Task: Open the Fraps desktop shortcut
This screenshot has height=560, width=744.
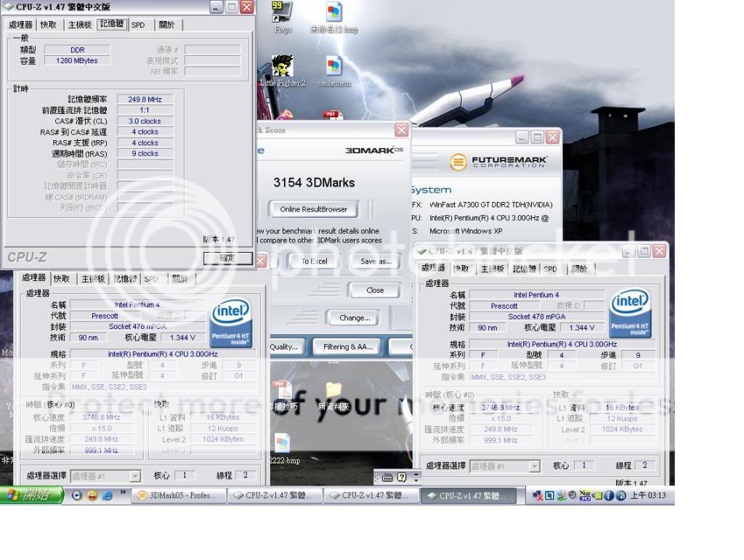Action: (x=283, y=18)
